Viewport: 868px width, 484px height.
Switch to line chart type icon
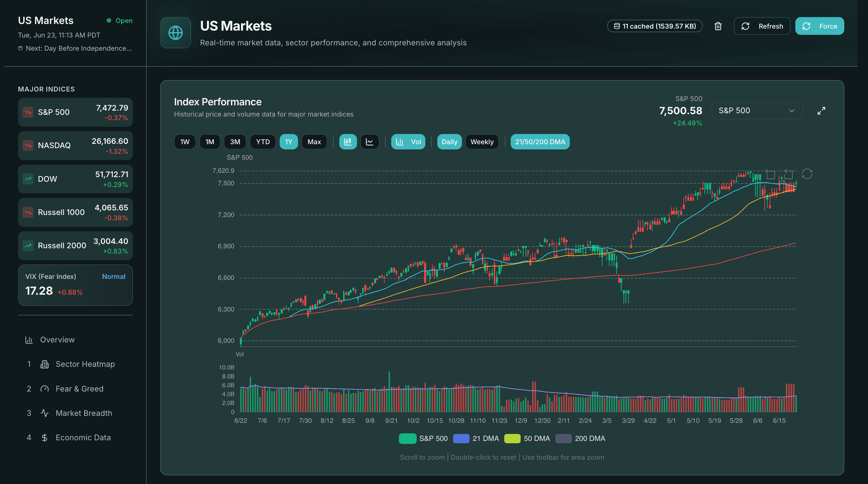pyautogui.click(x=370, y=142)
